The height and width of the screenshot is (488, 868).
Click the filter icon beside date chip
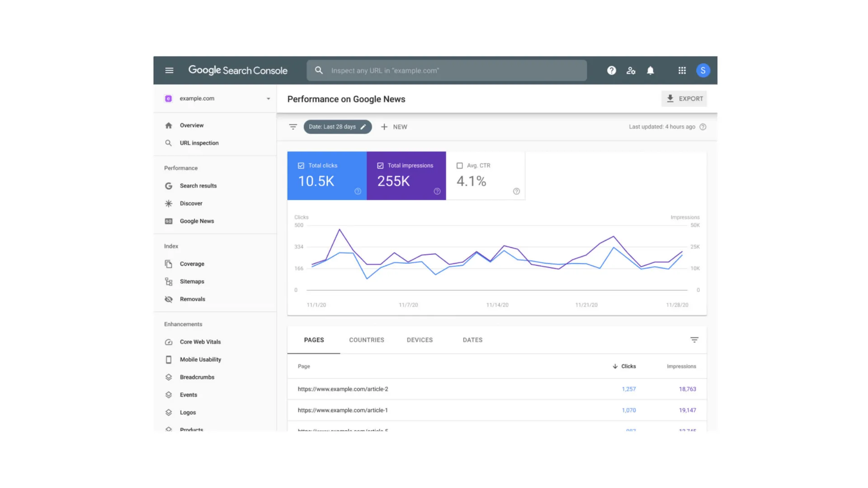coord(293,127)
